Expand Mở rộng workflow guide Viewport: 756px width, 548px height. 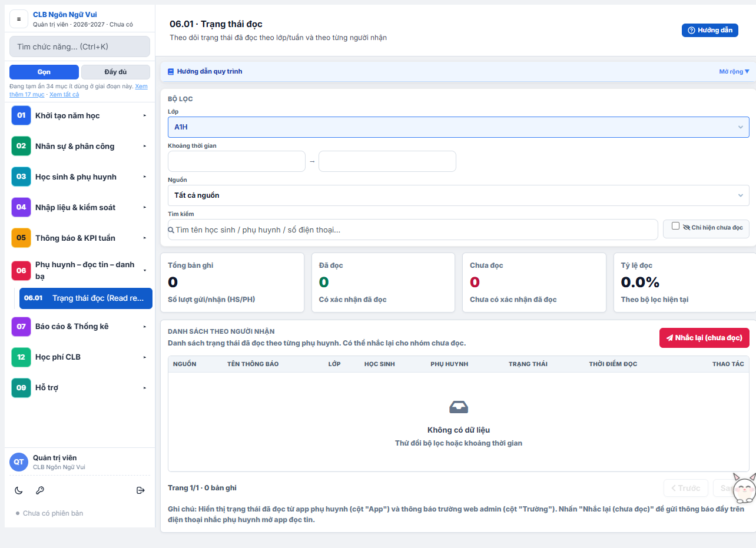point(734,72)
